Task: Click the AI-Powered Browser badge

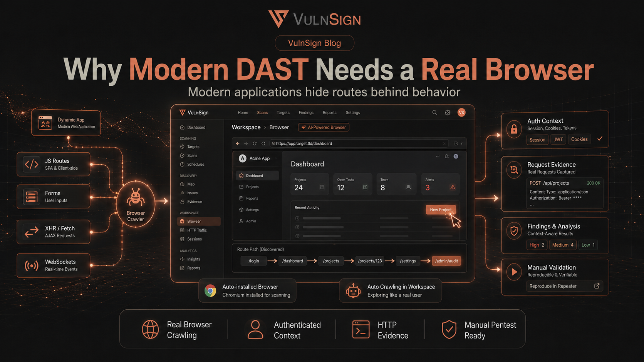Action: (x=324, y=127)
